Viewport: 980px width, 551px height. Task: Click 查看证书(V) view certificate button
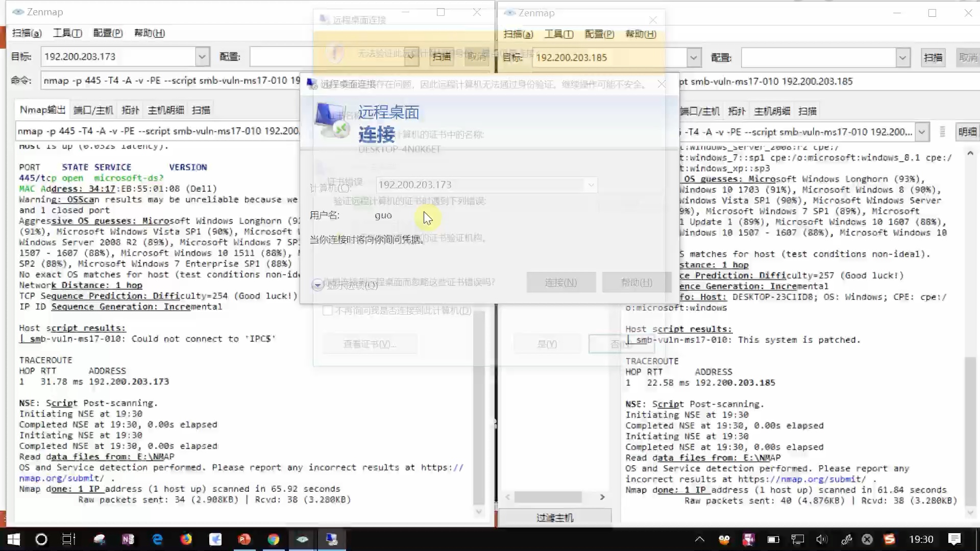(x=370, y=344)
